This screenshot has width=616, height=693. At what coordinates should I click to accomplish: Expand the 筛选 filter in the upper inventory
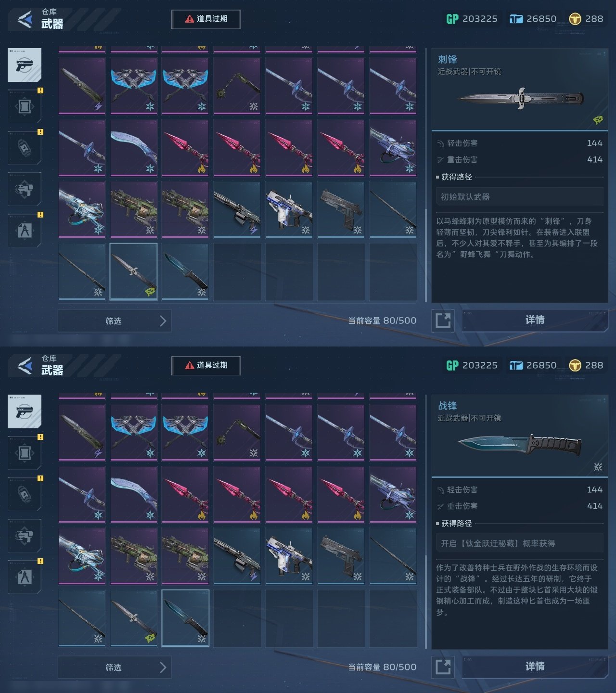114,321
